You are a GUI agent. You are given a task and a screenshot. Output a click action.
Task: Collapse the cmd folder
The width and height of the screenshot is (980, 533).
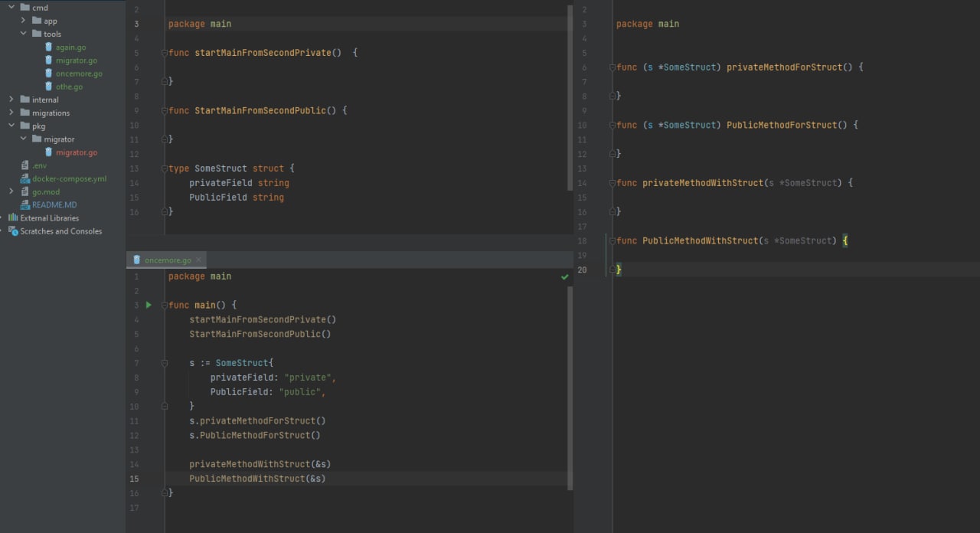[x=11, y=8]
